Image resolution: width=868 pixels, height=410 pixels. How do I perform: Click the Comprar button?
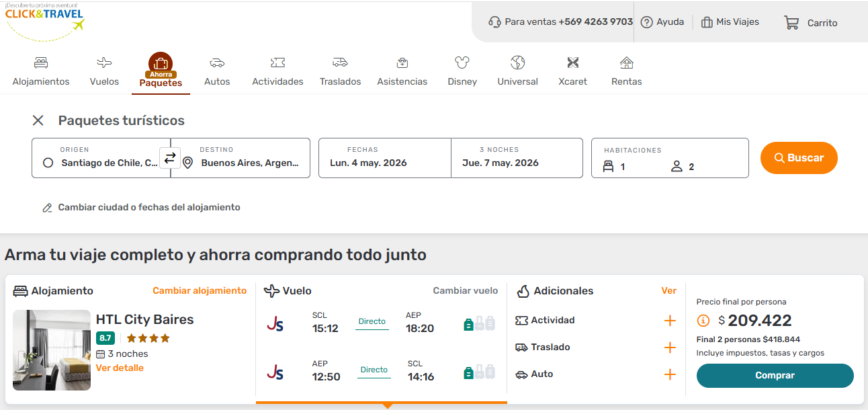[775, 376]
